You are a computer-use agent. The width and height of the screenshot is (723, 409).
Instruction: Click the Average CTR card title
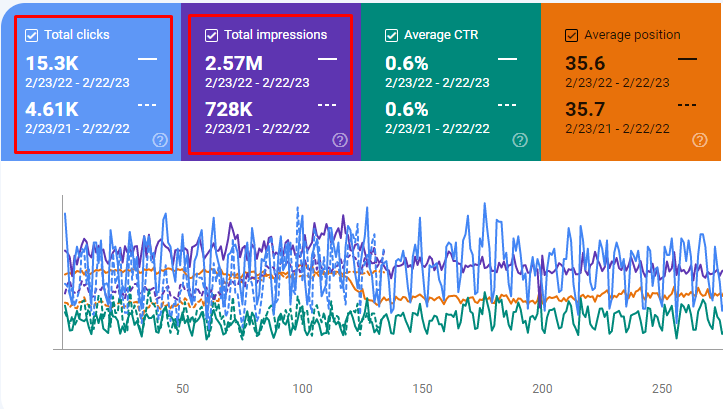pos(442,35)
